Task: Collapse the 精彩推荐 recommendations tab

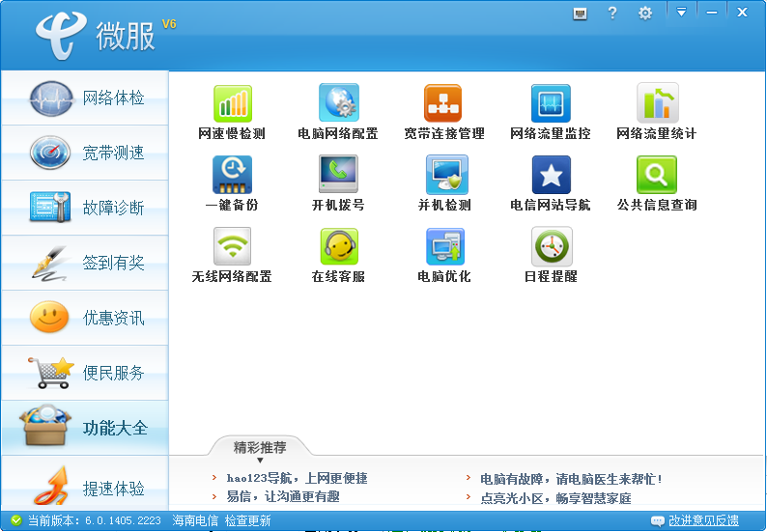Action: [x=260, y=449]
